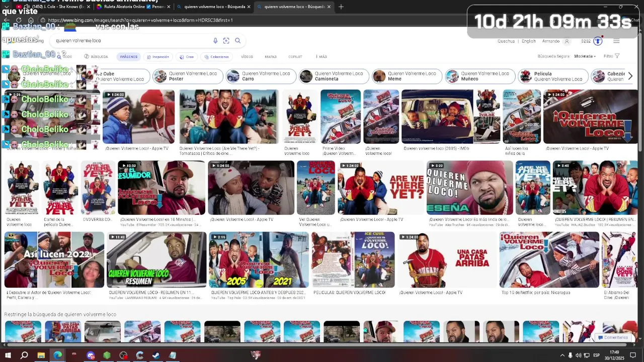644x362 pixels.
Task: Select Quieren Volverme Loco Camioneta chip
Action: [334, 76]
